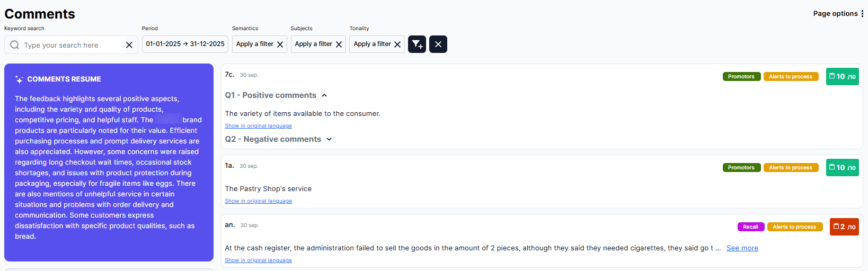Show original language for variety of items comment
The height and width of the screenshot is (271, 868).
pos(258,126)
